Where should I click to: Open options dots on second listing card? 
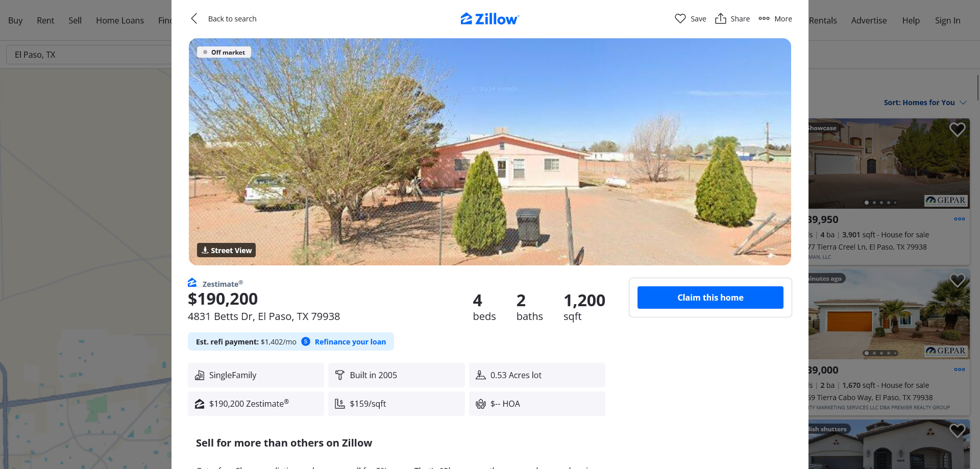[x=960, y=369]
